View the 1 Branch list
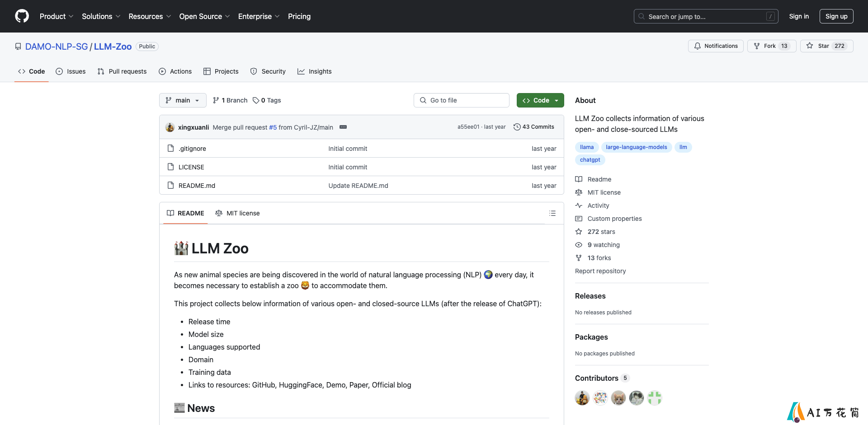 (x=230, y=100)
